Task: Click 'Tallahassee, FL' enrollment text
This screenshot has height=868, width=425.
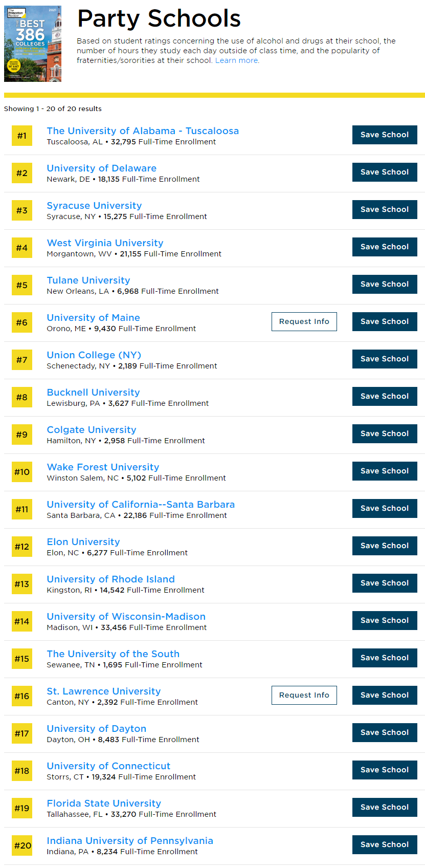Action: pyautogui.click(x=131, y=814)
